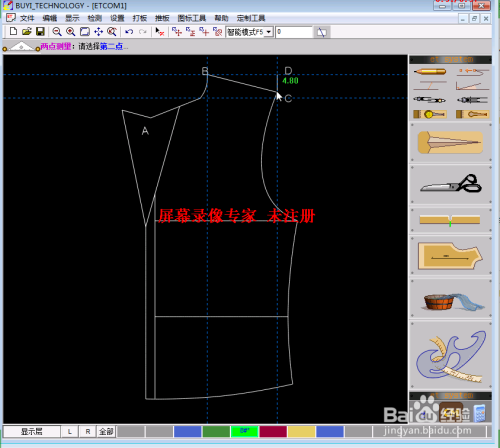Toggle the 全部 layer display button
Image resolution: width=500 pixels, height=448 pixels.
[106, 431]
